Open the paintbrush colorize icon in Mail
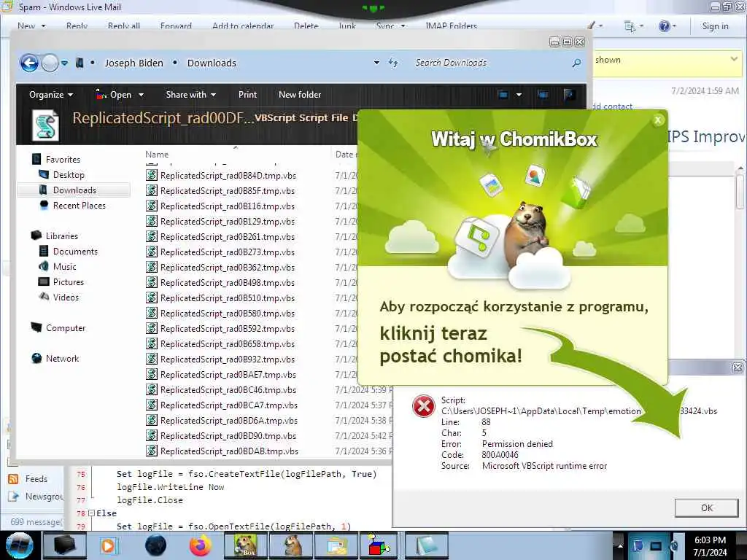The width and height of the screenshot is (747, 560). pyautogui.click(x=595, y=26)
